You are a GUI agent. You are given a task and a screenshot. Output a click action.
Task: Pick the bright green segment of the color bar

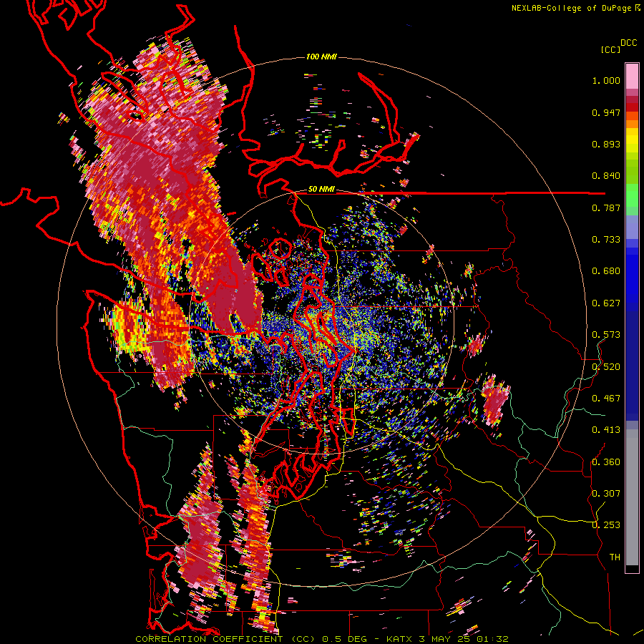[x=632, y=195]
